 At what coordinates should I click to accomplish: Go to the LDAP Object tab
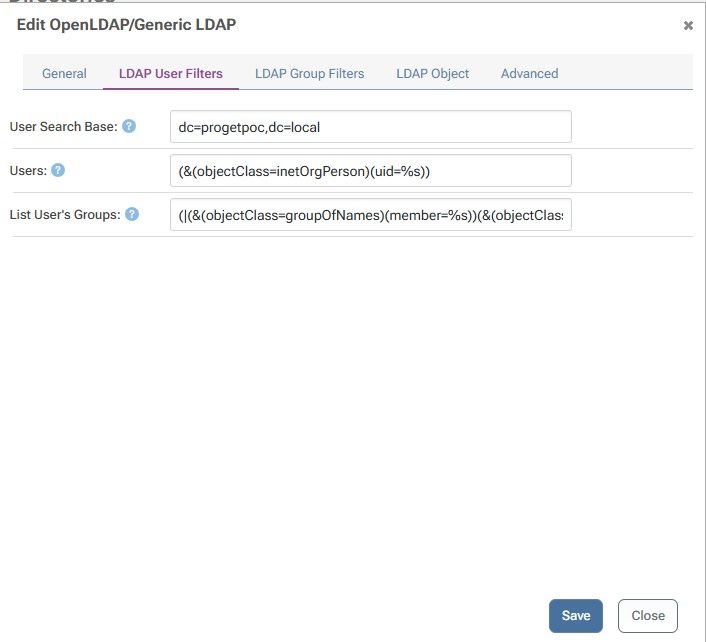click(x=432, y=73)
